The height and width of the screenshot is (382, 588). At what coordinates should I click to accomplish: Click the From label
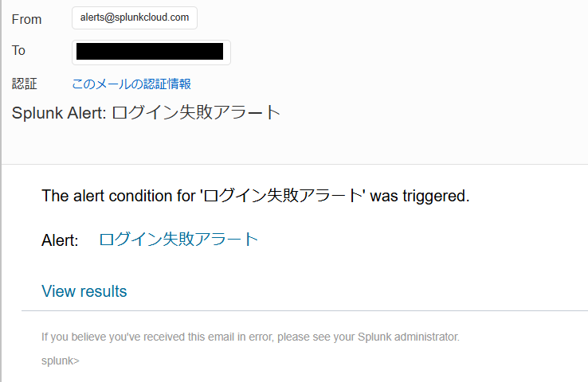tap(26, 19)
